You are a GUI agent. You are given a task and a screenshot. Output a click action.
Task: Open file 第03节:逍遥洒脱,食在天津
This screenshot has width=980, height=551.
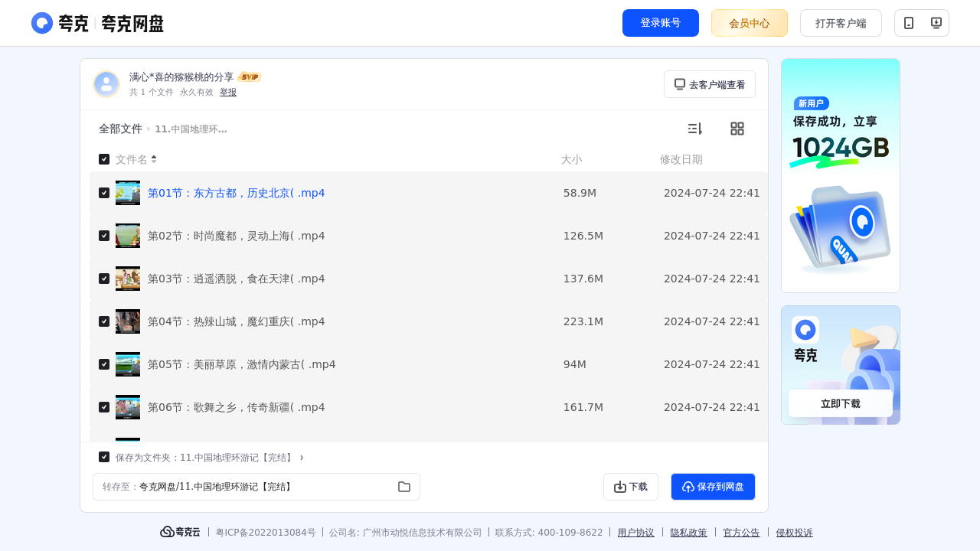pos(237,279)
